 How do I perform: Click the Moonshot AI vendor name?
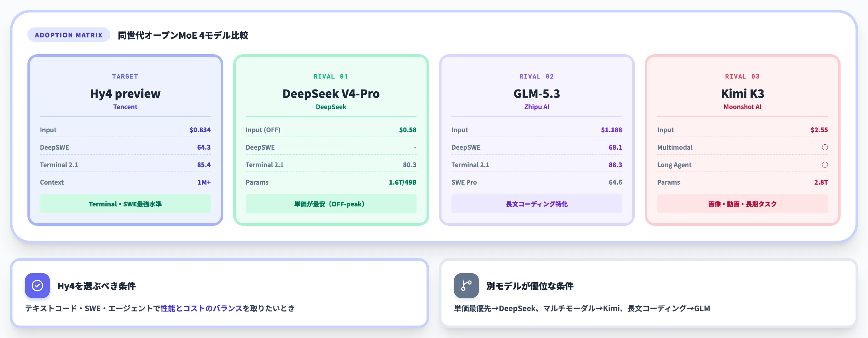(x=742, y=107)
